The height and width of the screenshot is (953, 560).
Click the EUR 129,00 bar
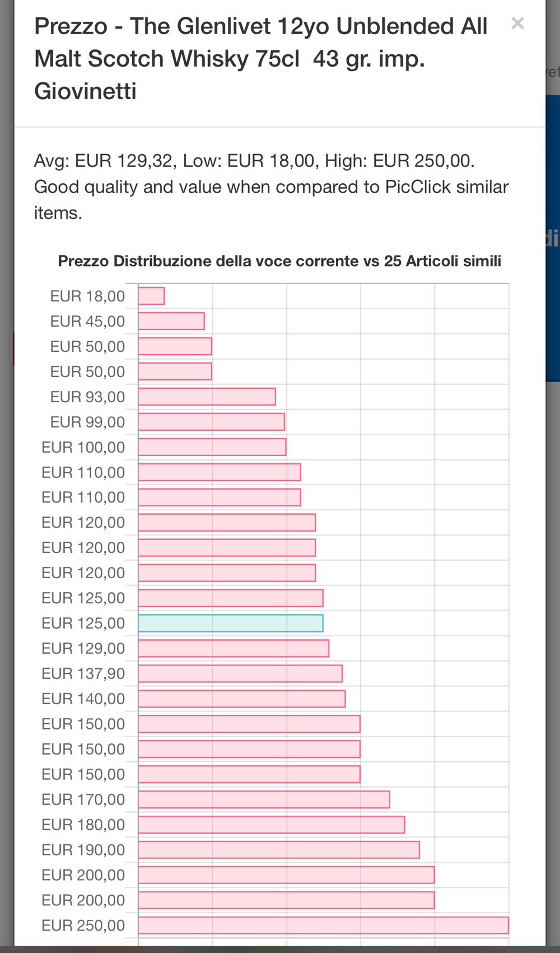pos(233,648)
